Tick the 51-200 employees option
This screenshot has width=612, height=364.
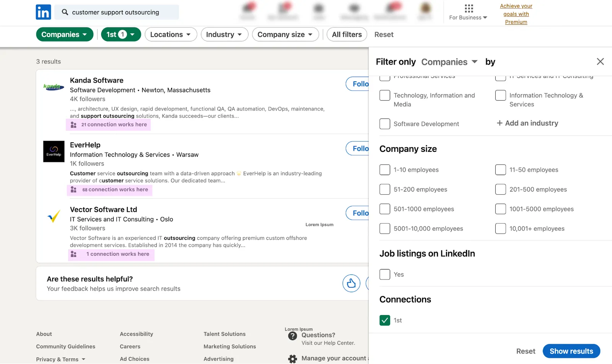tap(385, 189)
